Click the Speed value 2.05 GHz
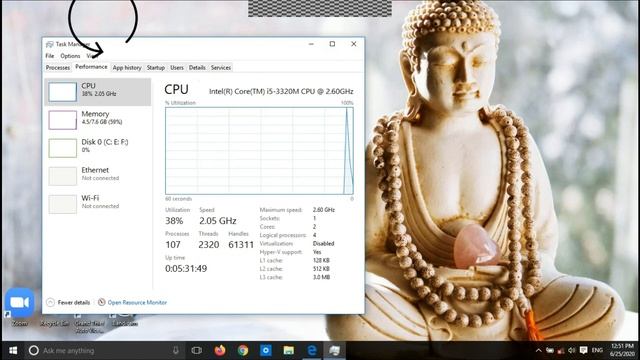The image size is (640, 360). coord(218,221)
